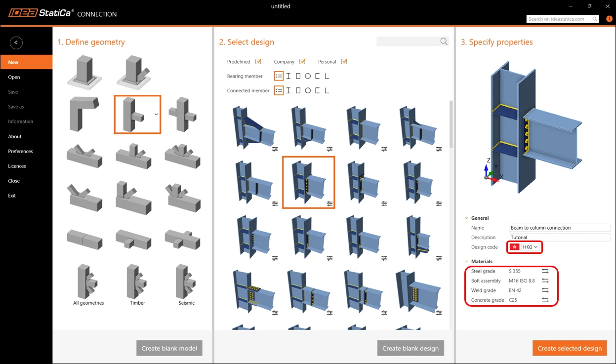Image resolution: width=616 pixels, height=364 pixels.
Task: Filter bearing member by rectangular hollow shape
Action: point(298,76)
